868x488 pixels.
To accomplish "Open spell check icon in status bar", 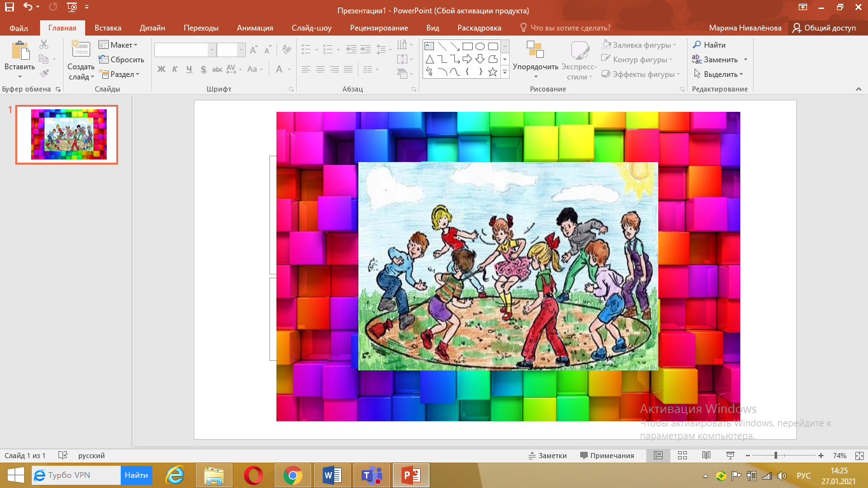I will pyautogui.click(x=63, y=456).
